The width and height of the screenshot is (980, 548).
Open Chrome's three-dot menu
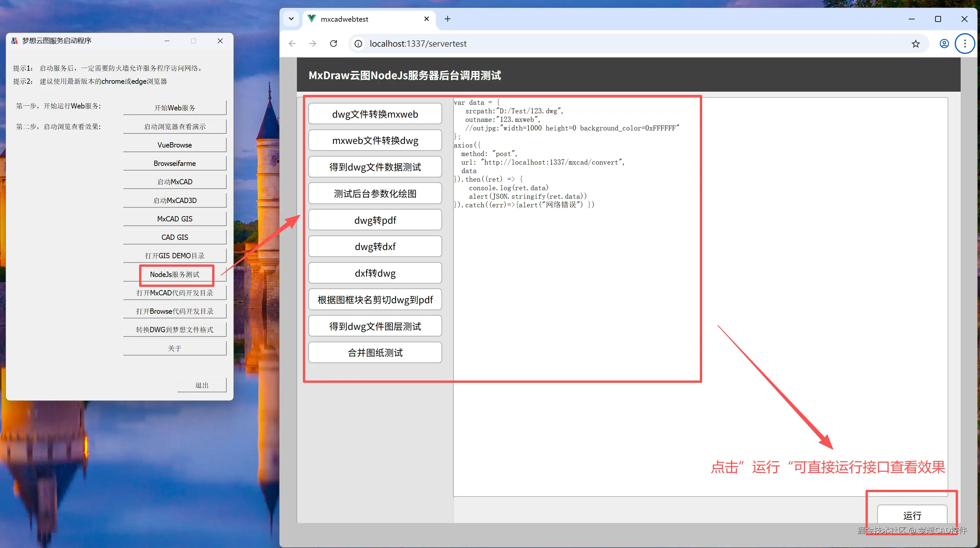point(965,43)
